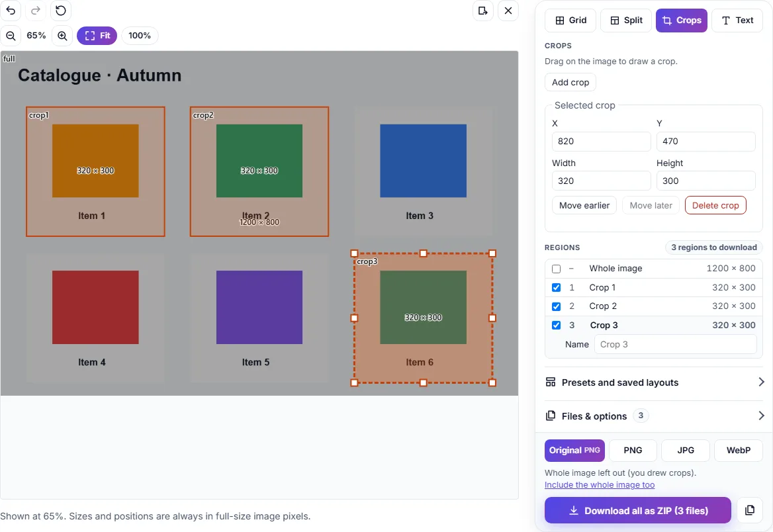Click the Crop 2 row label

click(603, 306)
